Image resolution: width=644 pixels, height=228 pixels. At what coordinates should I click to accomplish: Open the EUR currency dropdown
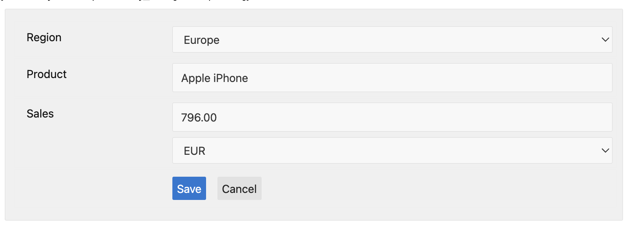[392, 151]
